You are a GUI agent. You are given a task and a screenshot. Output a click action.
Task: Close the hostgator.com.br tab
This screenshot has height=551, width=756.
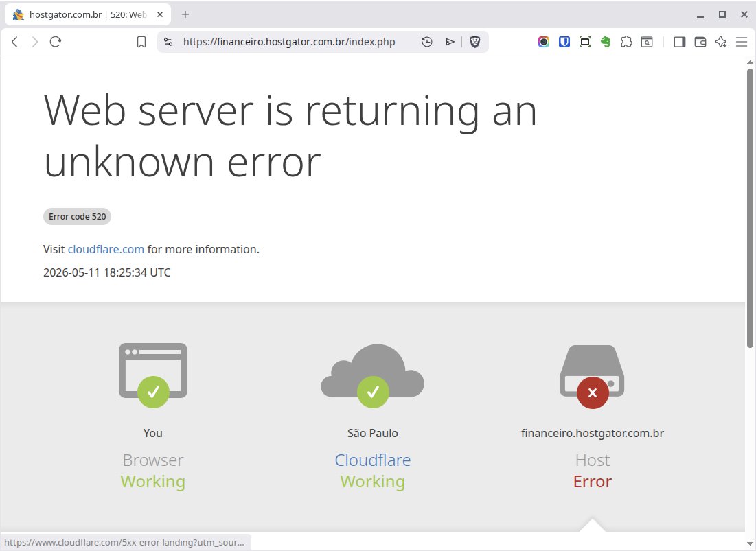click(x=160, y=14)
